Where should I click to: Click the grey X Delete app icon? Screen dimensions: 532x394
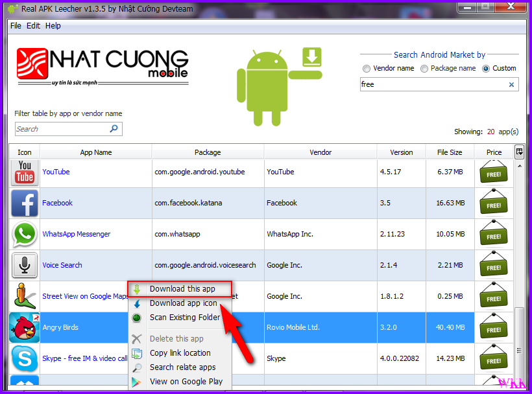tap(136, 339)
